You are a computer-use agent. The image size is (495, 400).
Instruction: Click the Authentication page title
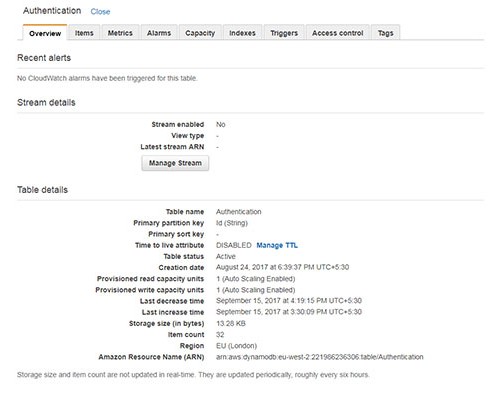[52, 11]
